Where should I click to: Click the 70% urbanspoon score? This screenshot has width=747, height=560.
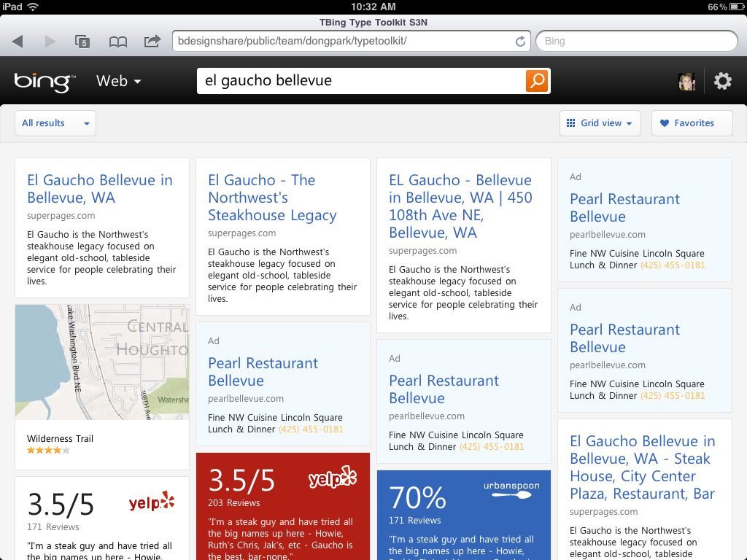click(x=417, y=498)
